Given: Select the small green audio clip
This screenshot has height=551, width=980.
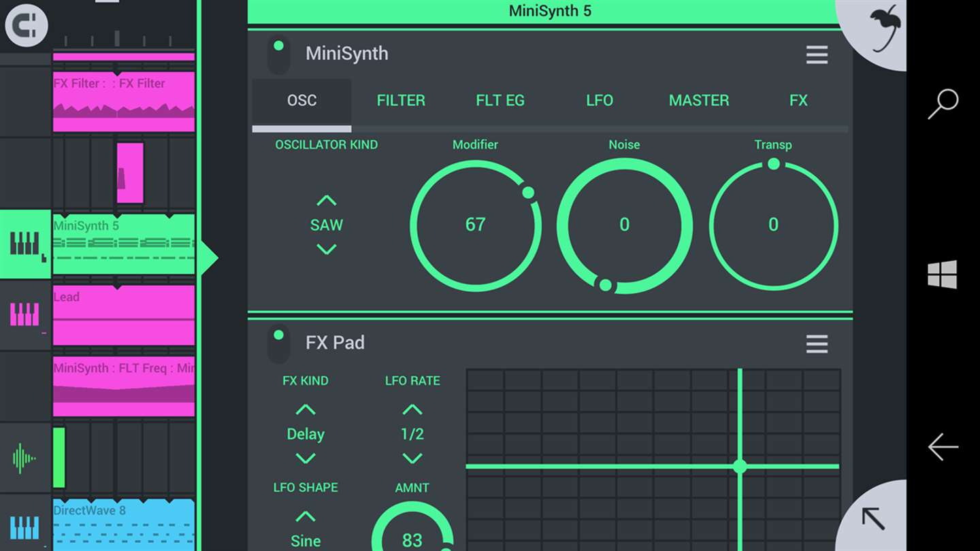Looking at the screenshot, I should (59, 458).
